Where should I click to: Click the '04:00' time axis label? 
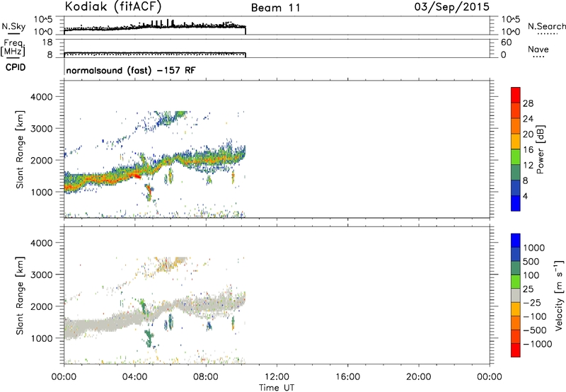click(x=134, y=377)
